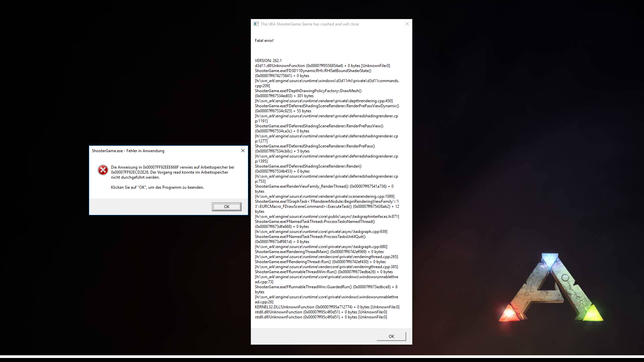Click the last ntdll.dll!UnknownFunction line

click(x=321, y=317)
